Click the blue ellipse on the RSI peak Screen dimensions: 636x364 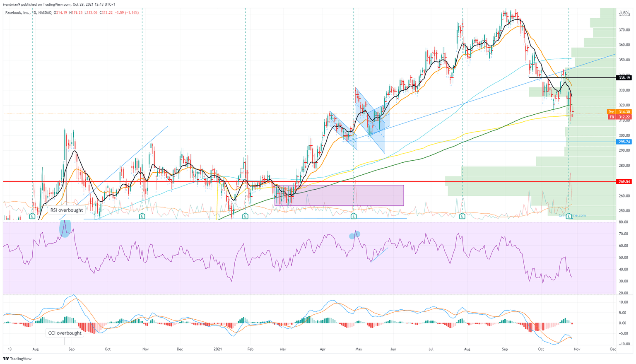[65, 229]
